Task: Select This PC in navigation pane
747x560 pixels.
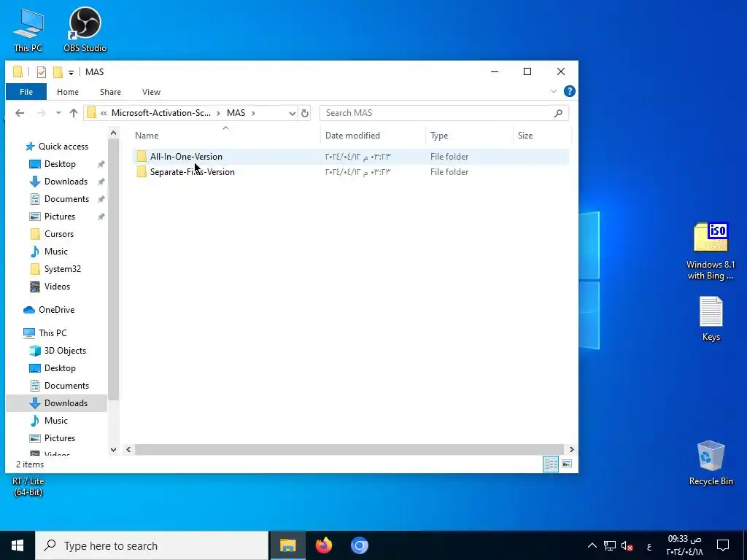Action: click(53, 333)
